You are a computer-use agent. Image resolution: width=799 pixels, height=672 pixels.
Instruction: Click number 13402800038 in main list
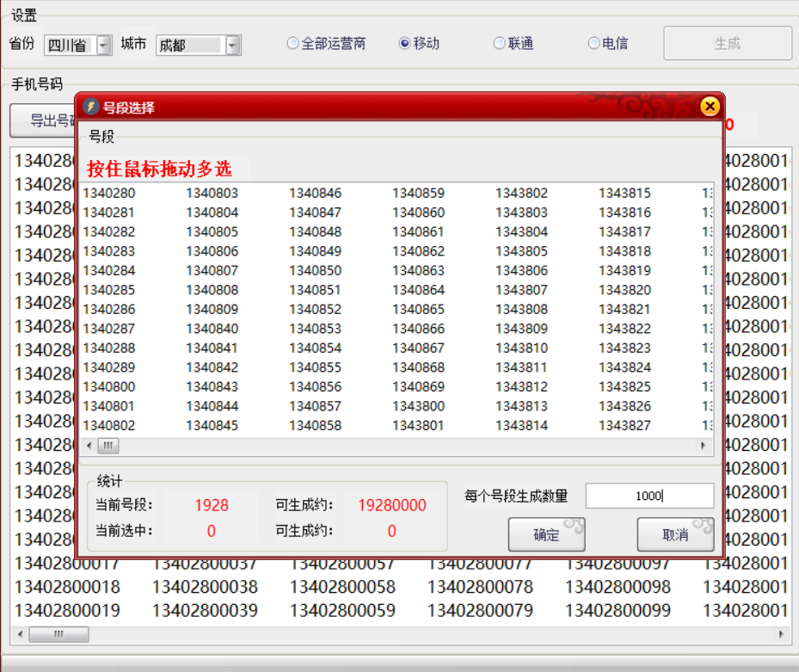[205, 587]
